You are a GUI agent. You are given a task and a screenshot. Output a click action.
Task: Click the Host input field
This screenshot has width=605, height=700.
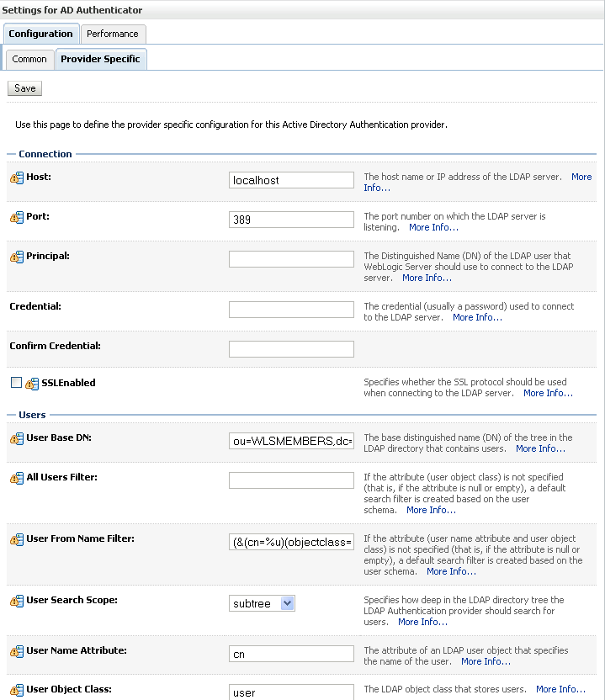click(x=291, y=180)
